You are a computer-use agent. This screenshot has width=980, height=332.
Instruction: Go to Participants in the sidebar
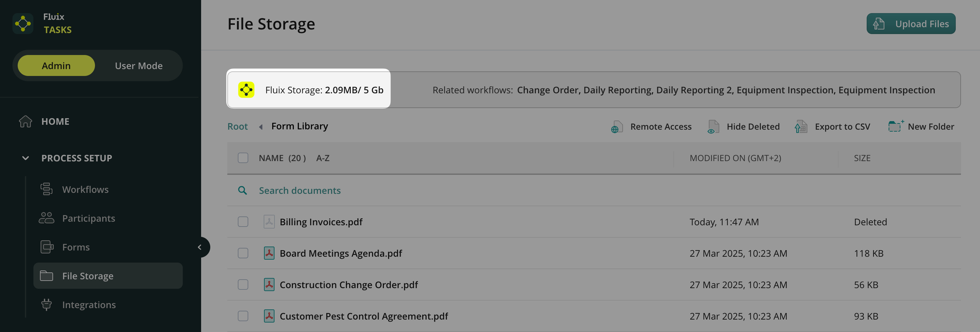(x=88, y=218)
